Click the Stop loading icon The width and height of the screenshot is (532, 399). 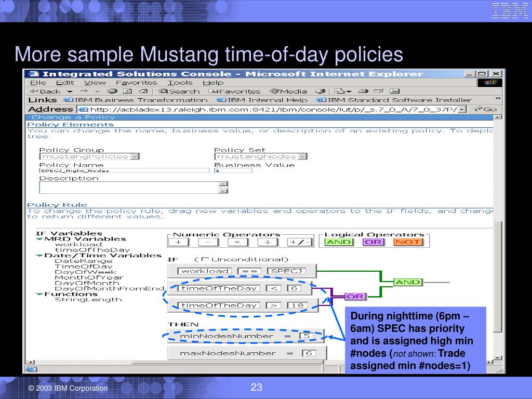112,91
